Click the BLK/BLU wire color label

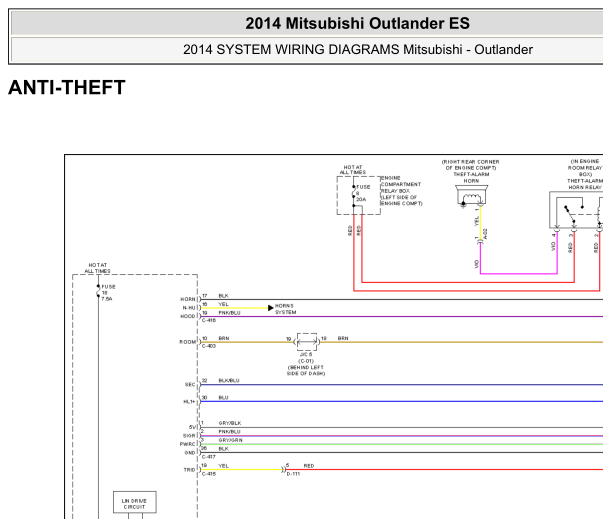pyautogui.click(x=229, y=381)
